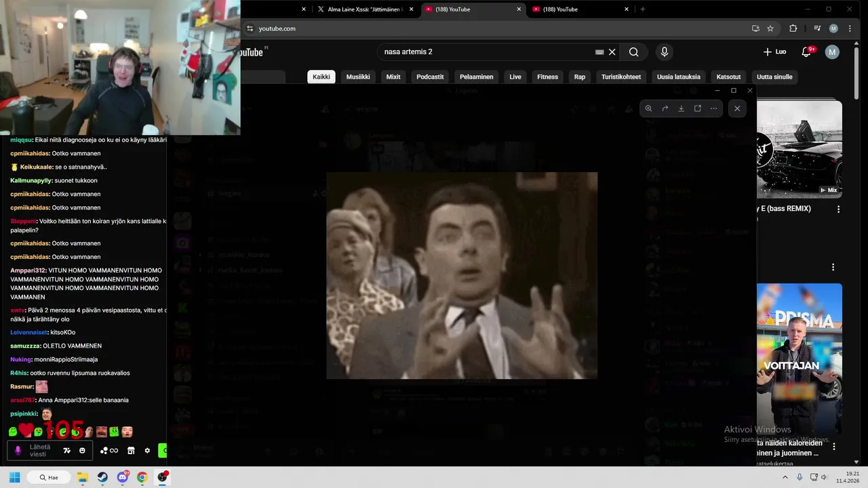Click the purple microphone icon in chat box
Image resolution: width=868 pixels, height=488 pixels.
coord(18,450)
